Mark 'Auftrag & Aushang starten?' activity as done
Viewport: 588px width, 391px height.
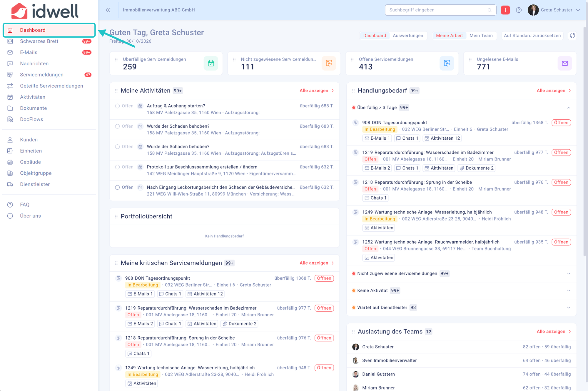(117, 106)
